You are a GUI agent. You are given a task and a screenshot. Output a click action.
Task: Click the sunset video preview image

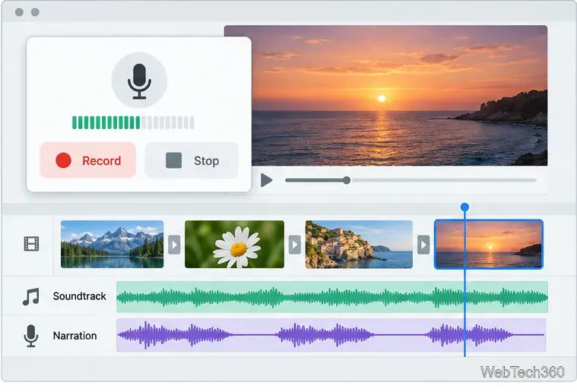[400, 96]
